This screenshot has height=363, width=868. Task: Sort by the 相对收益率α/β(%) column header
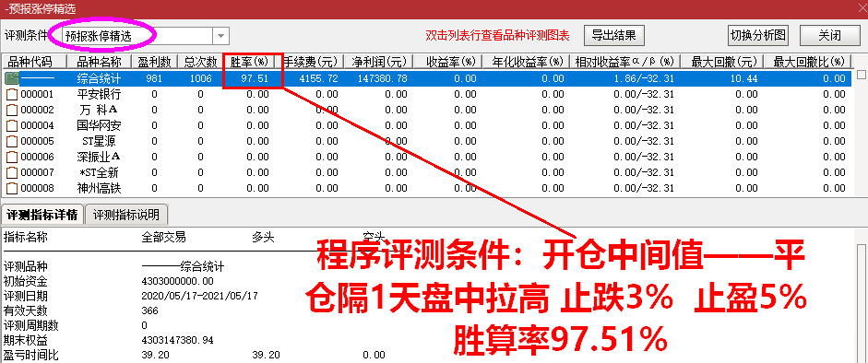[x=625, y=62]
